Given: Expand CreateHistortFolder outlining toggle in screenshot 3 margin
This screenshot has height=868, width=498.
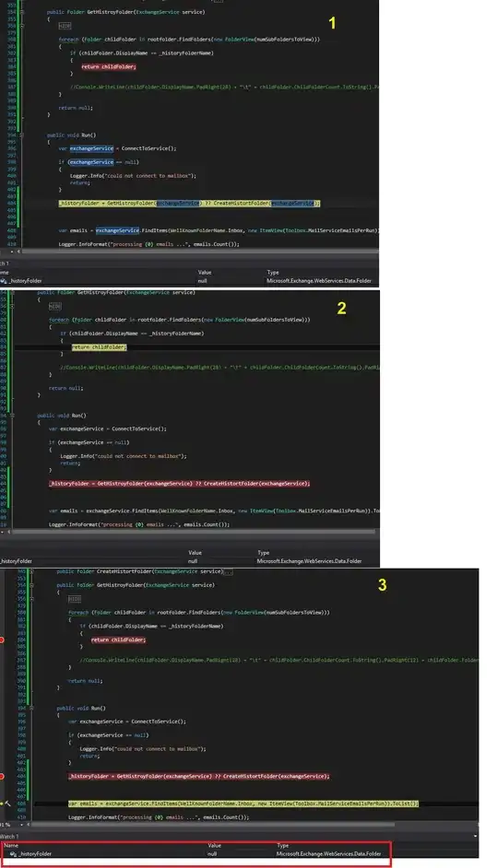Looking at the screenshot, I should (x=31, y=571).
